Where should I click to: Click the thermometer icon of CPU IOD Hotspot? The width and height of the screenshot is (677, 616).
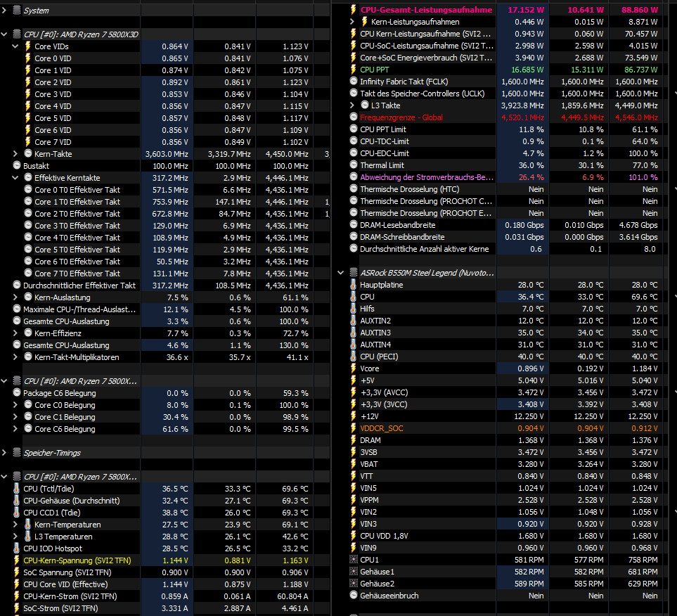[x=17, y=548]
